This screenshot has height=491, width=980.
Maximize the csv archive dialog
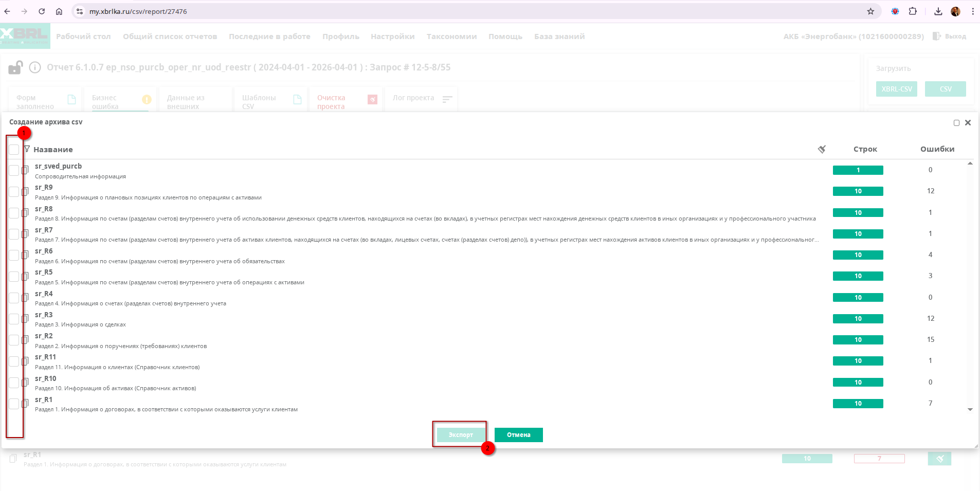(956, 123)
